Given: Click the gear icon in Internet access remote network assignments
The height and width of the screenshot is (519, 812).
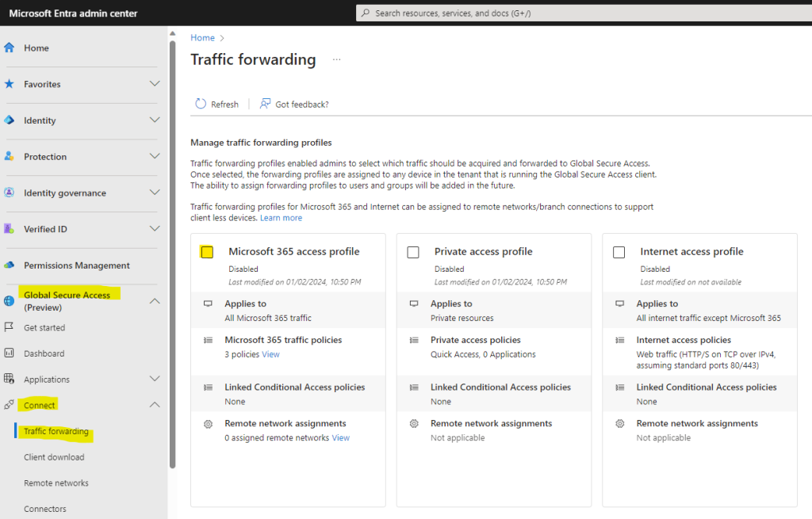Looking at the screenshot, I should pos(620,424).
